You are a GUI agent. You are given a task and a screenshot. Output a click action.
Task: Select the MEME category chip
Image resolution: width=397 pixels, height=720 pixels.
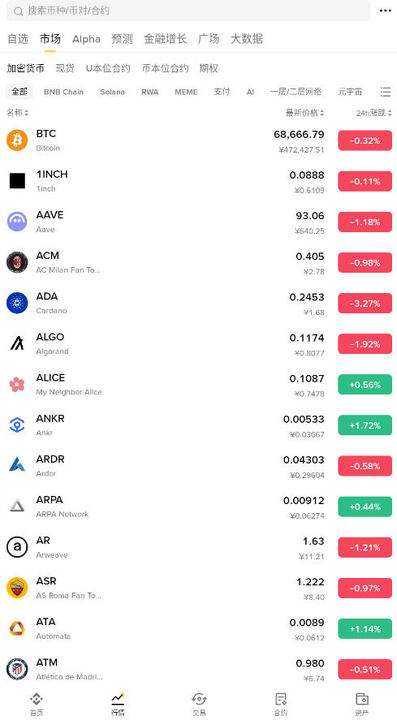tap(186, 92)
